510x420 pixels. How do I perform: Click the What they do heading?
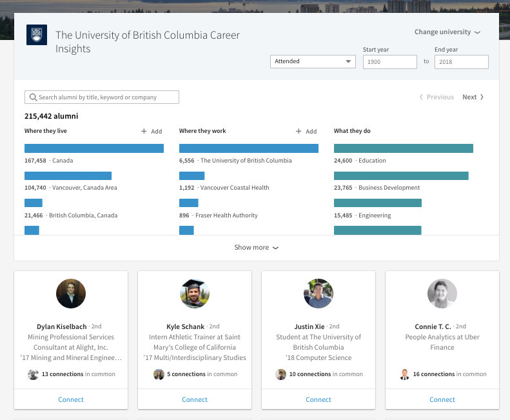coord(352,131)
